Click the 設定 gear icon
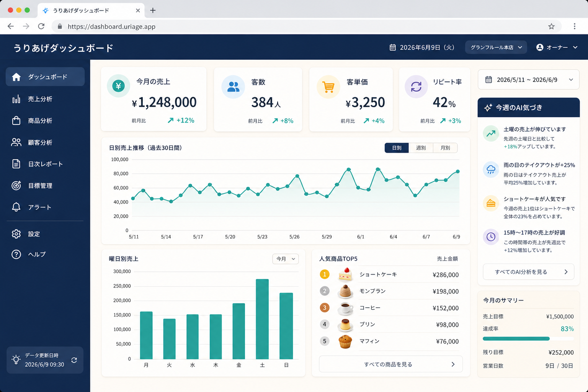Image resolution: width=588 pixels, height=392 pixels. tap(16, 234)
